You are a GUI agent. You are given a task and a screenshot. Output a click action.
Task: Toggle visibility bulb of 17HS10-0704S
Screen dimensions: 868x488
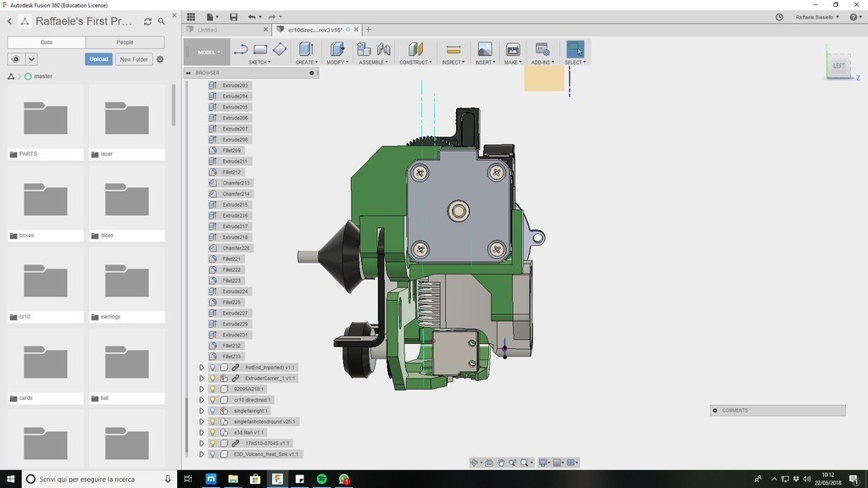click(x=213, y=443)
